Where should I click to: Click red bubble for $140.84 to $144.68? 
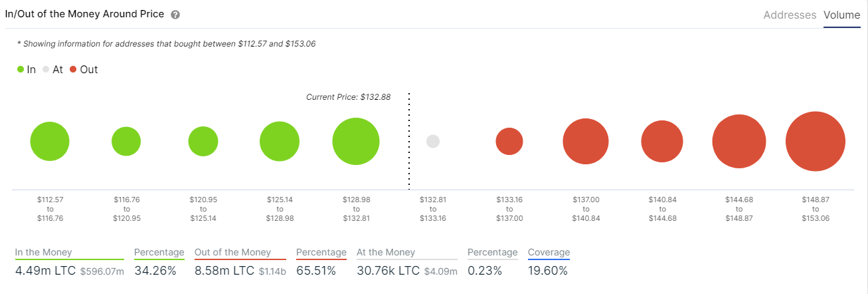662,142
